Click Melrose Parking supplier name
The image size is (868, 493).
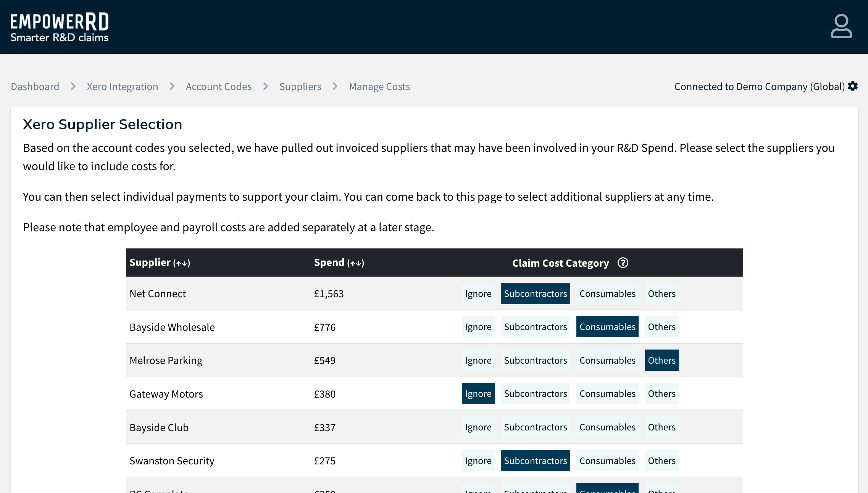coord(166,360)
